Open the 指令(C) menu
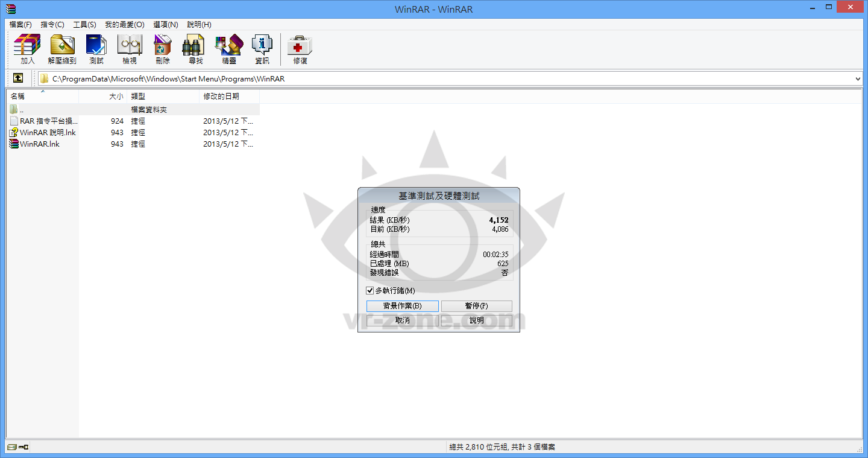This screenshot has height=458, width=868. point(52,24)
